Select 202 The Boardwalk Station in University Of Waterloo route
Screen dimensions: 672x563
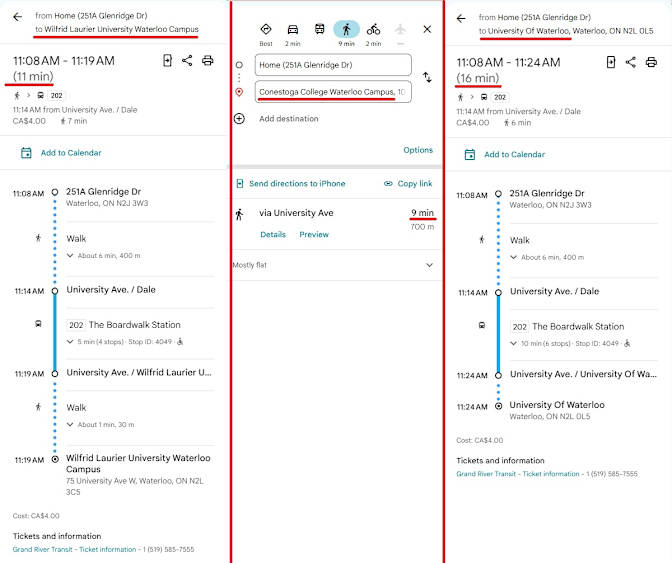tap(567, 326)
